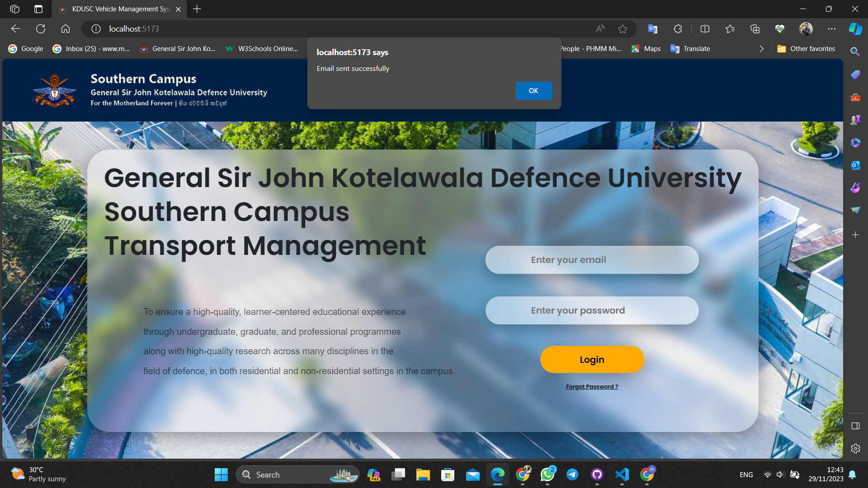Focus the Enter your password field
The width and height of the screenshot is (868, 488).
pyautogui.click(x=592, y=310)
